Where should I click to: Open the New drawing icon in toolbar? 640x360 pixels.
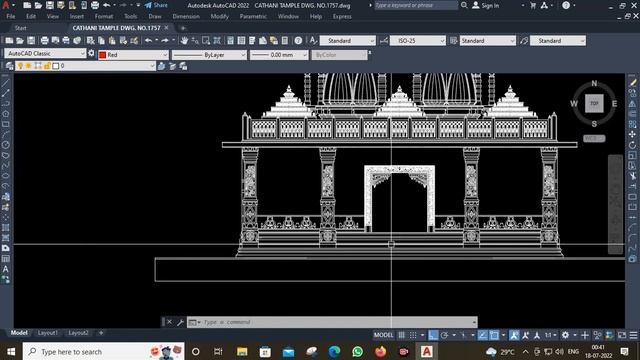point(9,41)
